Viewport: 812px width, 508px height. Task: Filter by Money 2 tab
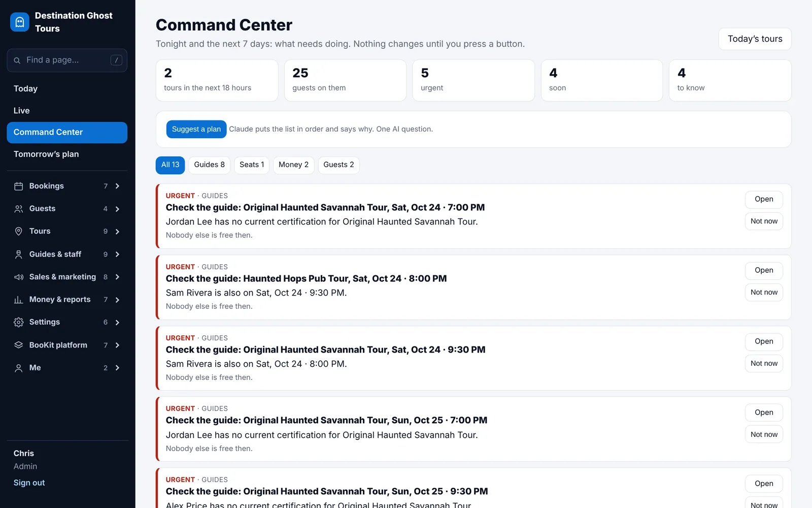click(x=293, y=165)
